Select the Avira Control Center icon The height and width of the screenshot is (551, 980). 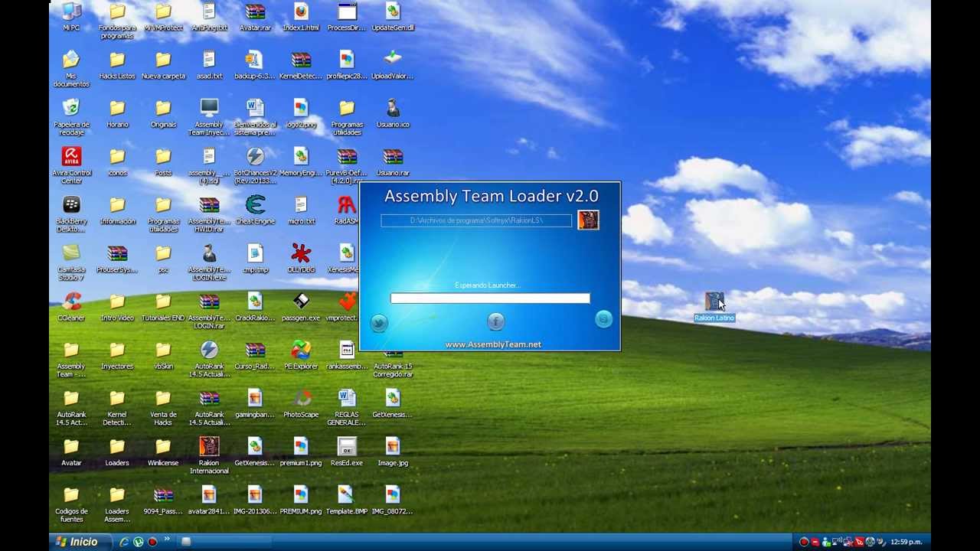71,165
